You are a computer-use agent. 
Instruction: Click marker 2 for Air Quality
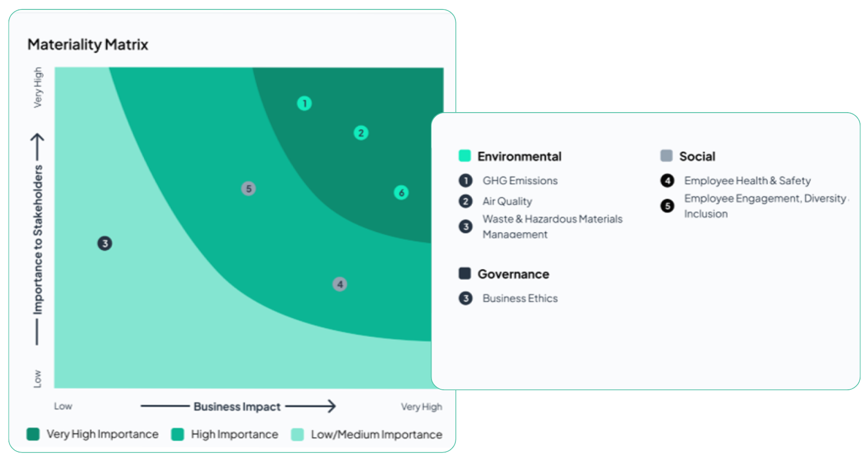point(361,132)
